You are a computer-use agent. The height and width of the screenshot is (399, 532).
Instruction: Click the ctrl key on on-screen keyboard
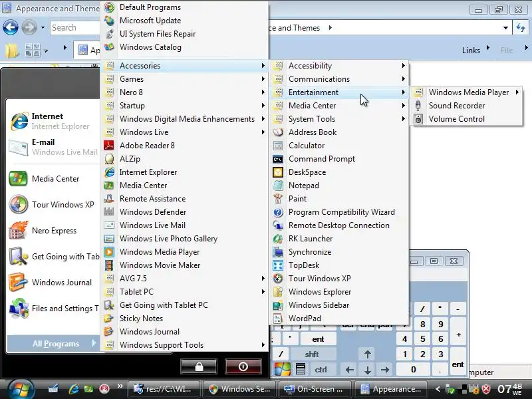pos(321,370)
